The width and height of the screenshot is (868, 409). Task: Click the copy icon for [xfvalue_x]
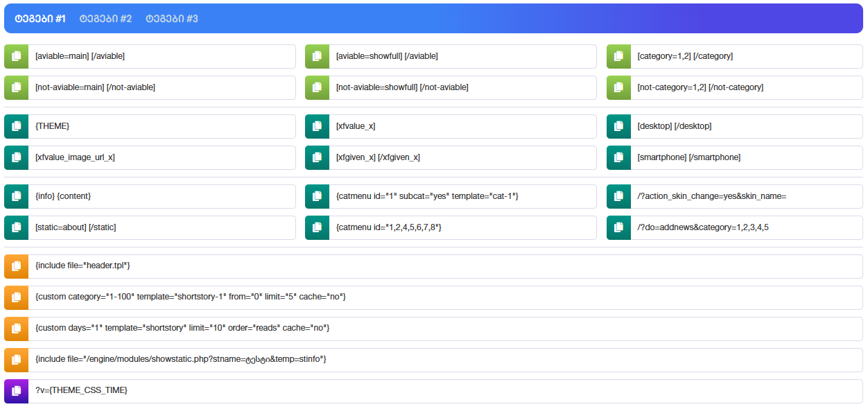click(318, 126)
